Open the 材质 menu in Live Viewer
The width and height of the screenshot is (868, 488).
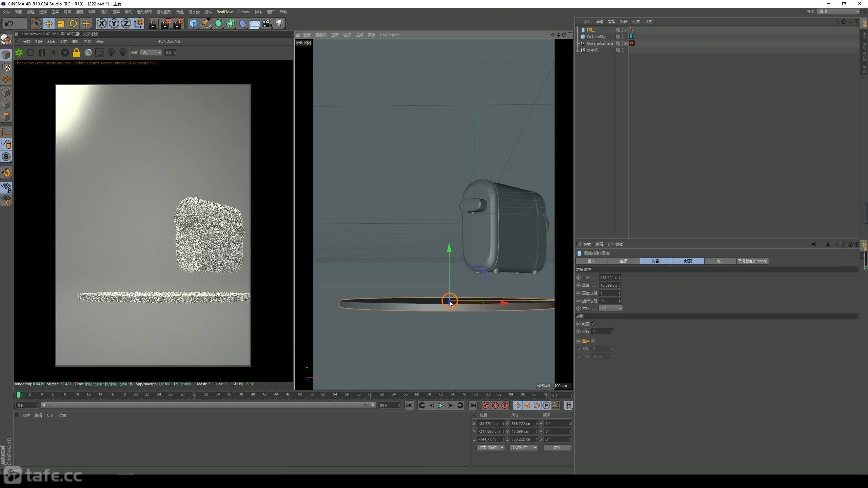click(x=51, y=42)
